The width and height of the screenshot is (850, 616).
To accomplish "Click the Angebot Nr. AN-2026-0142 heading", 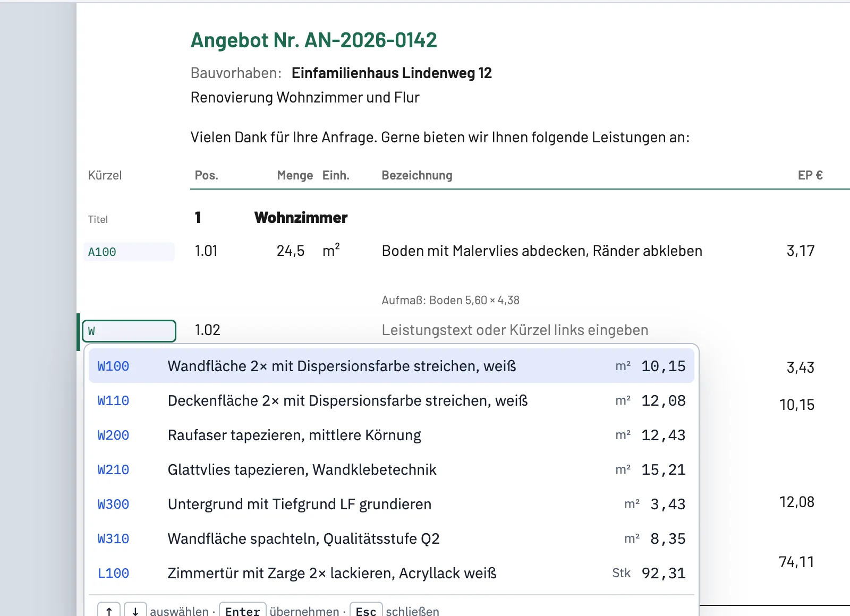I will click(314, 40).
